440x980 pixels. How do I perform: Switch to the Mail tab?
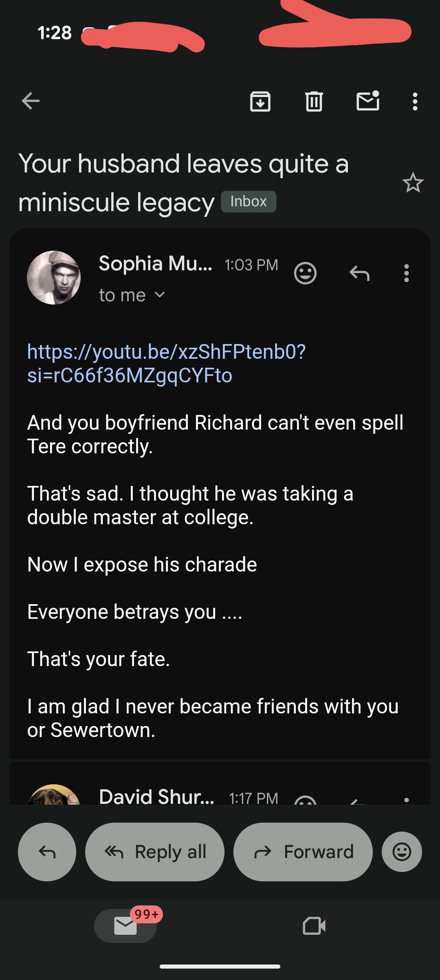125,926
